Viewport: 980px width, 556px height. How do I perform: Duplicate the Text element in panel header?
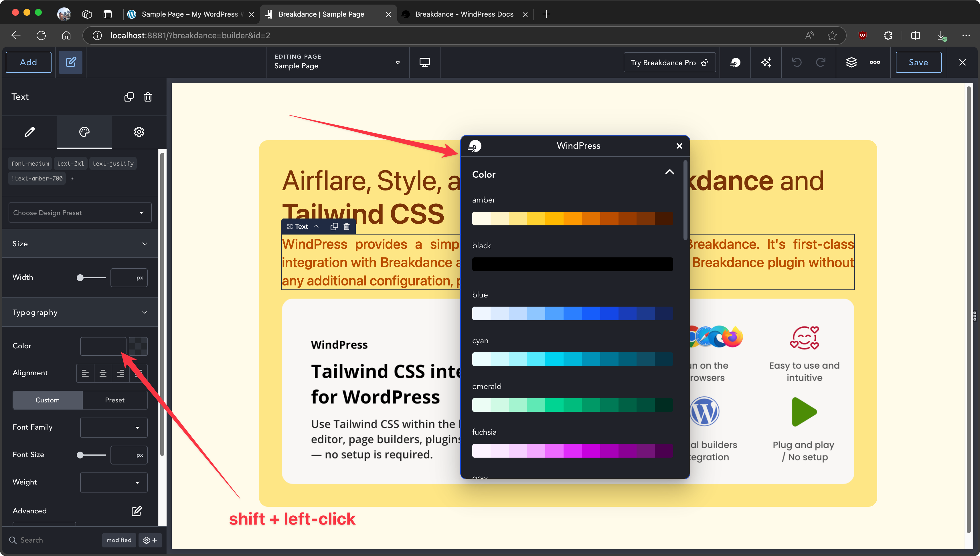coord(129,97)
